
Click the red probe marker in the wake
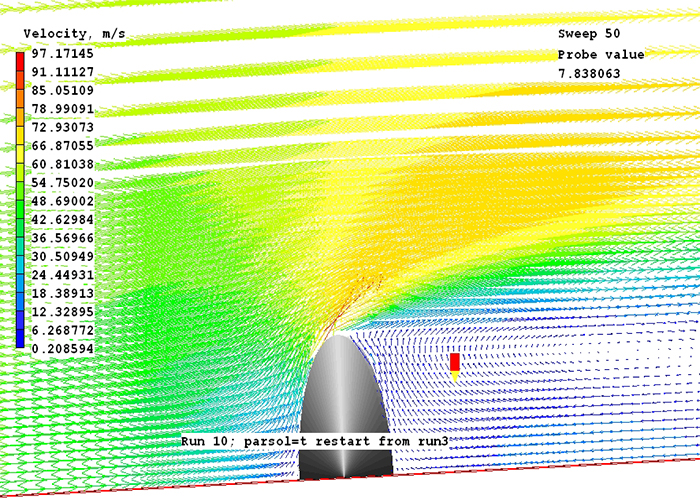[x=454, y=361]
